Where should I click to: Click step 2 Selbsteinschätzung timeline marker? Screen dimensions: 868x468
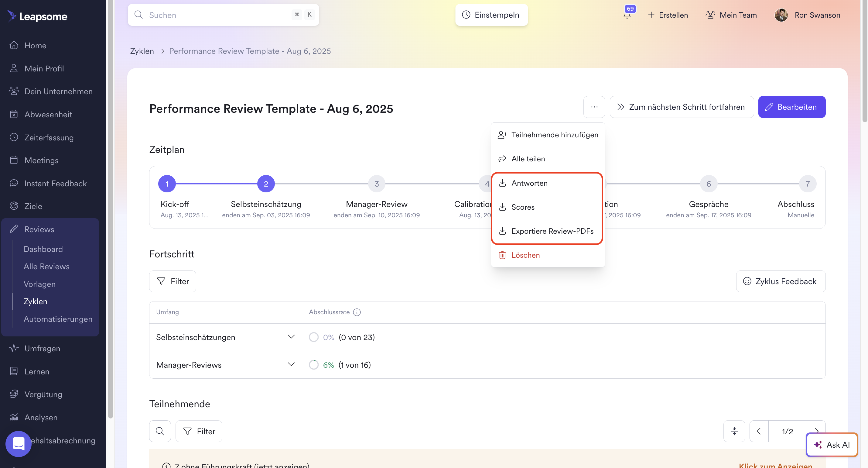266,184
